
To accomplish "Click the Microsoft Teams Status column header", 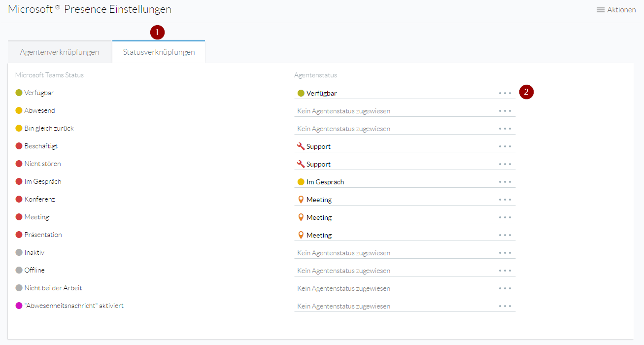I will (x=49, y=75).
